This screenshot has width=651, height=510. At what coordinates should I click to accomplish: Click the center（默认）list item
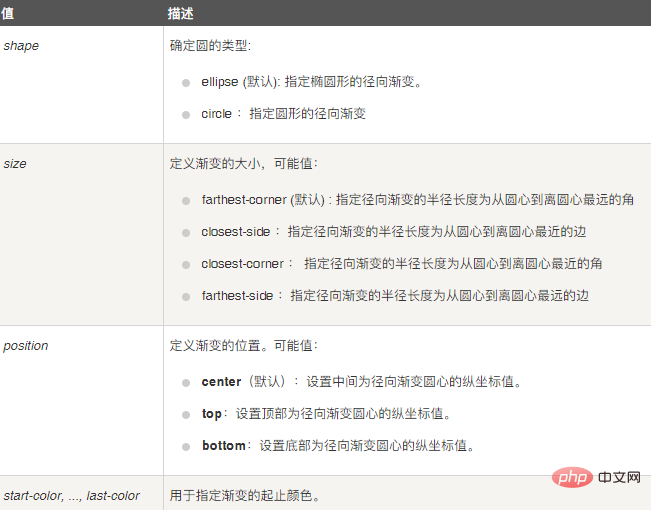[x=361, y=382]
